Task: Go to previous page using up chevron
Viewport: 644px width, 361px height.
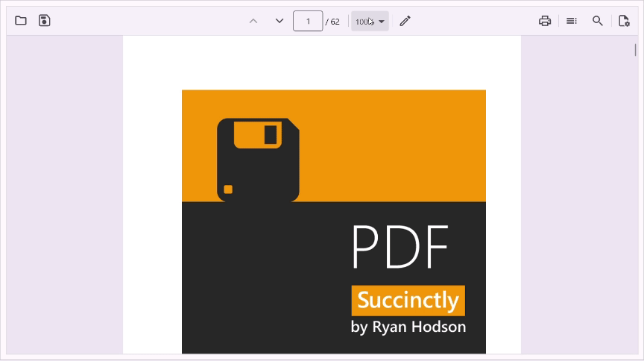Action: pos(253,21)
